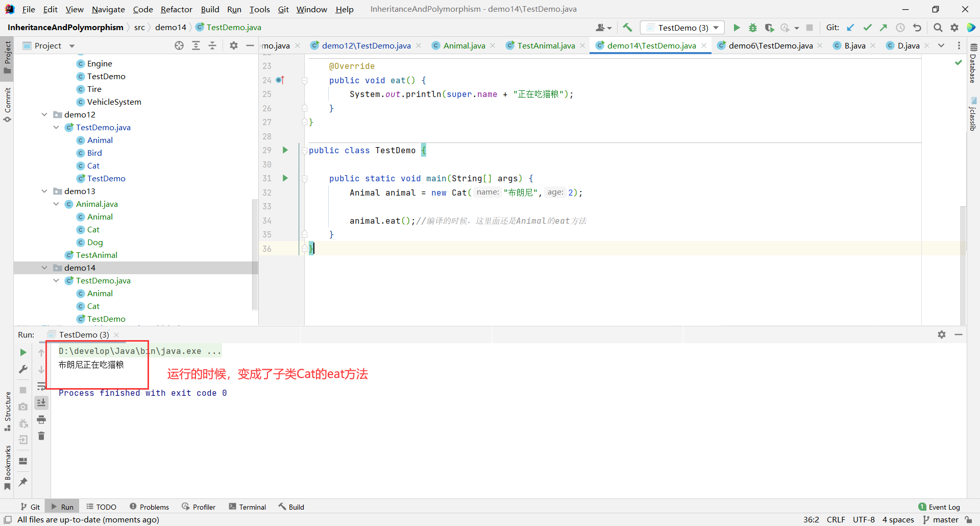This screenshot has width=980, height=526.
Task: Open Project panel gear options
Action: point(234,45)
